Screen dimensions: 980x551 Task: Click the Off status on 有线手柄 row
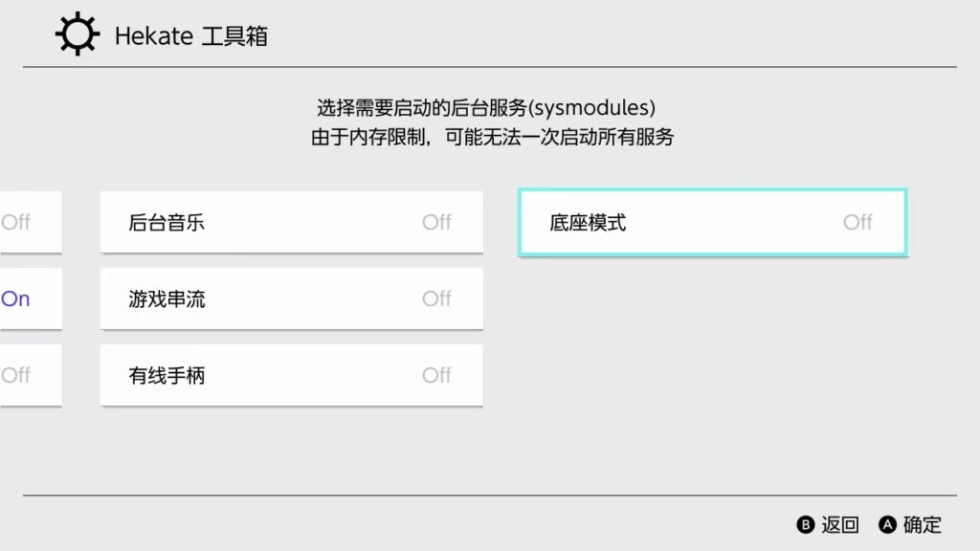(x=436, y=376)
